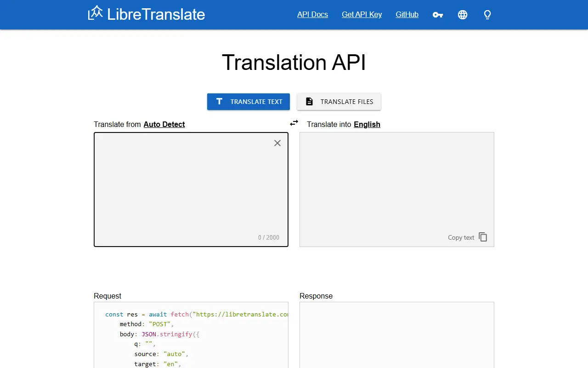
Task: Click the translated output text area
Action: [397, 190]
